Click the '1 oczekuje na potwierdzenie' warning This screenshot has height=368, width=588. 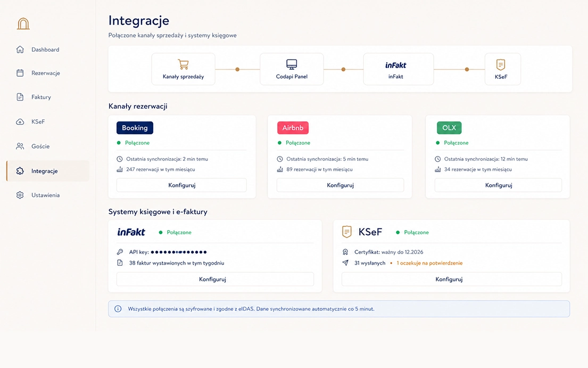pos(429,263)
